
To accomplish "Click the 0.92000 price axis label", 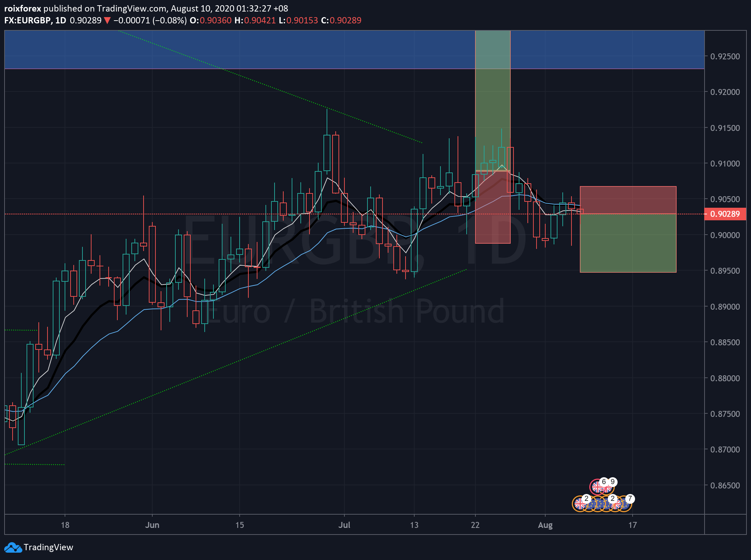I will tap(725, 92).
